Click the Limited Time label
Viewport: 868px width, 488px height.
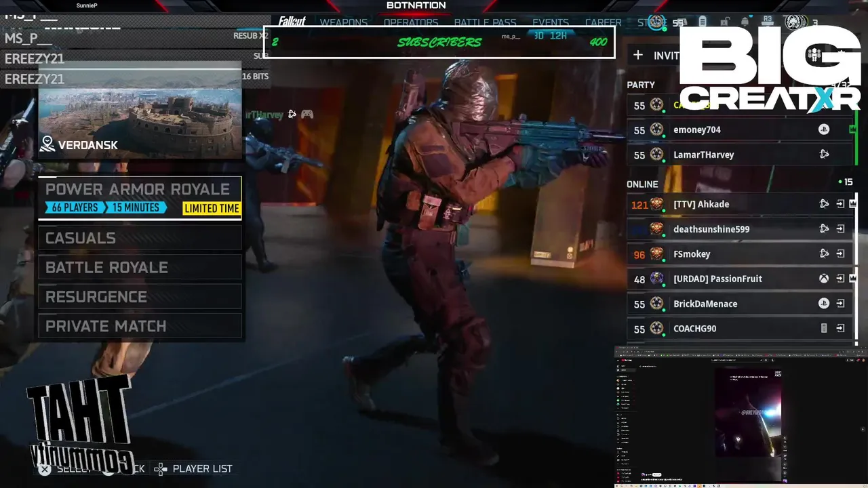(x=212, y=208)
